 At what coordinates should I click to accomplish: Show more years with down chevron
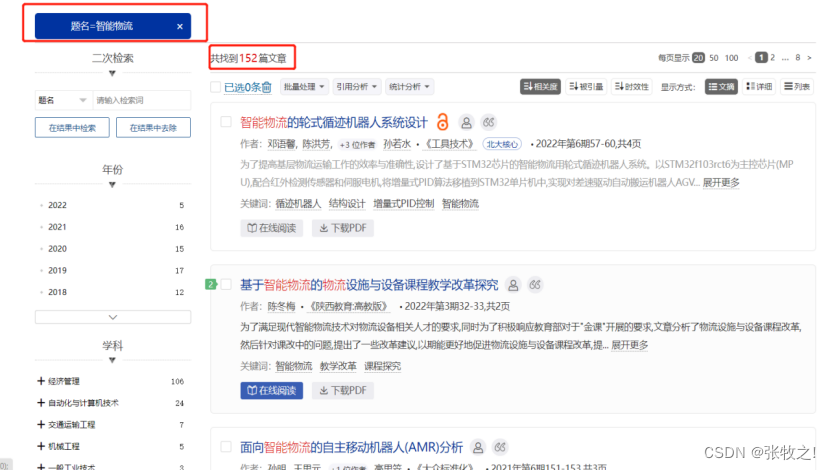pyautogui.click(x=113, y=317)
